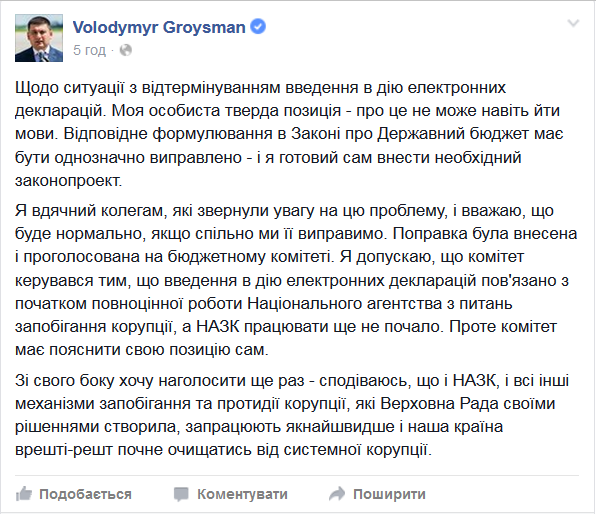Click the word 'законопроект.' ending the first paragraph

(x=69, y=180)
